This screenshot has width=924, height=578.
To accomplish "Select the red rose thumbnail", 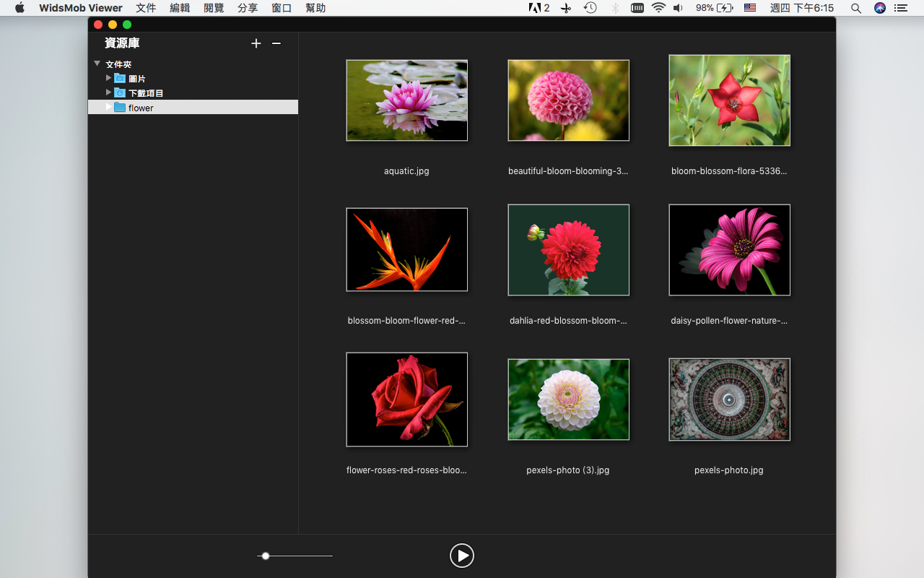I will 406,400.
